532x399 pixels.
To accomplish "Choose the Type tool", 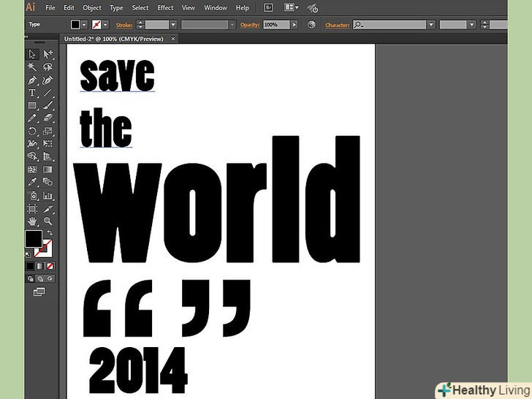I will click(x=32, y=94).
